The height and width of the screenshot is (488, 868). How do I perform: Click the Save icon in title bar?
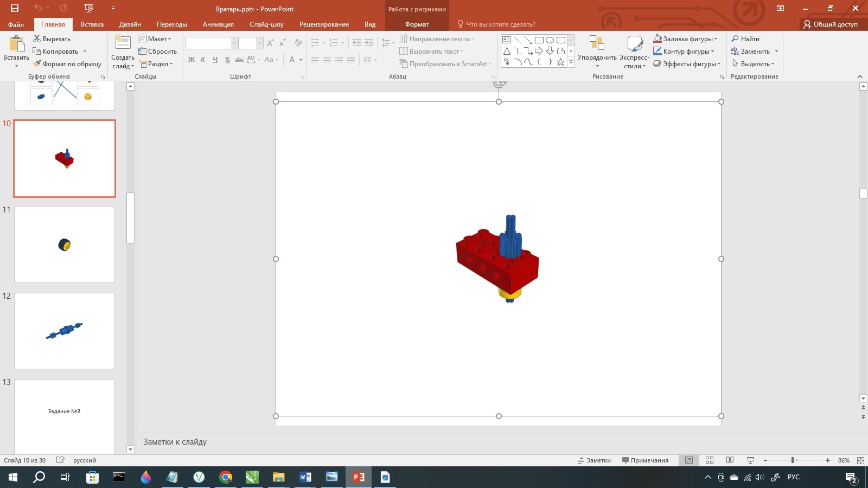15,8
